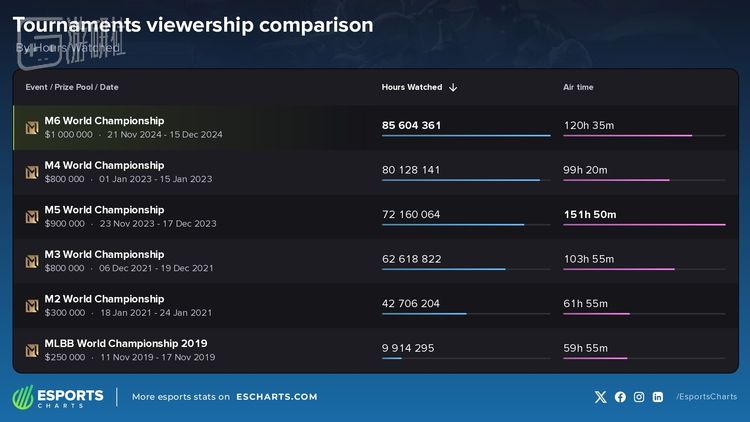Viewport: 750px width, 422px height.
Task: Open the LinkedIn social icon
Action: pyautogui.click(x=658, y=397)
